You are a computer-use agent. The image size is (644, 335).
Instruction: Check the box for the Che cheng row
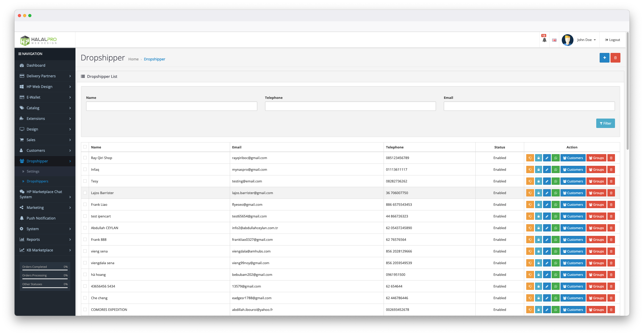click(x=85, y=298)
